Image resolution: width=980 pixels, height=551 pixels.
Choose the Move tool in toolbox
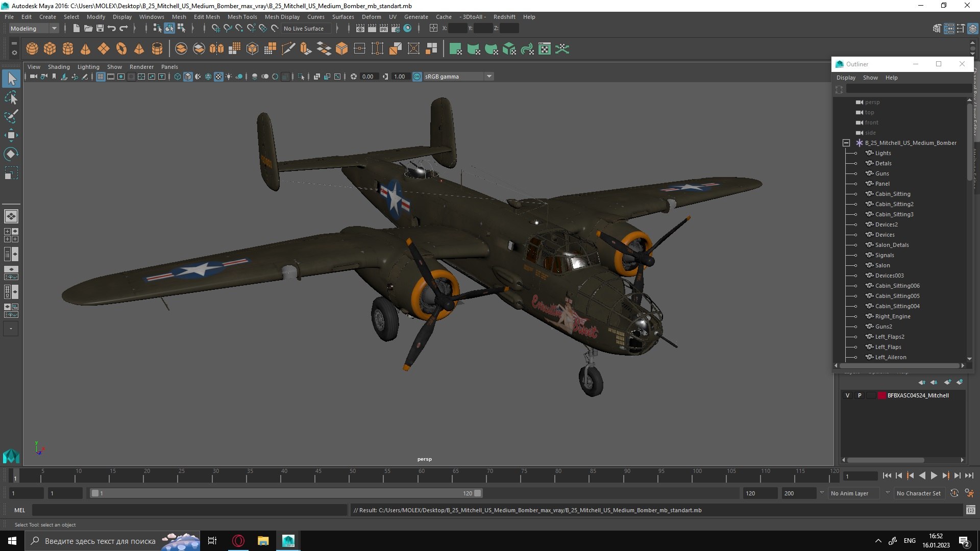point(11,135)
